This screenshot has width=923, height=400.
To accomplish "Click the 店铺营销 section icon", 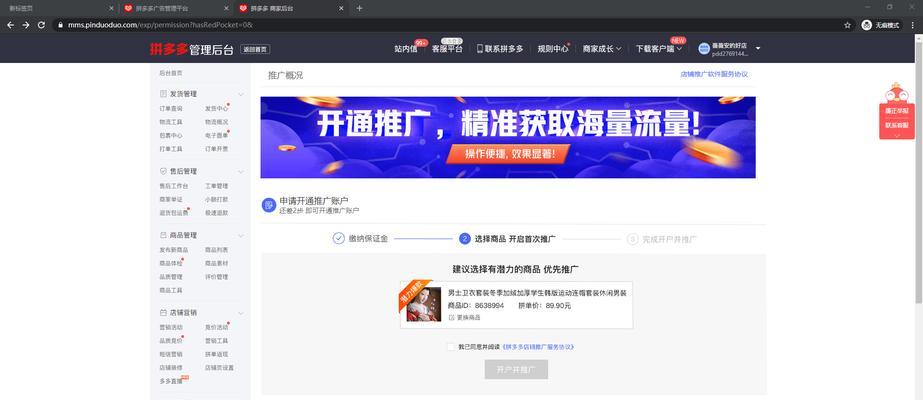I will coord(163,313).
